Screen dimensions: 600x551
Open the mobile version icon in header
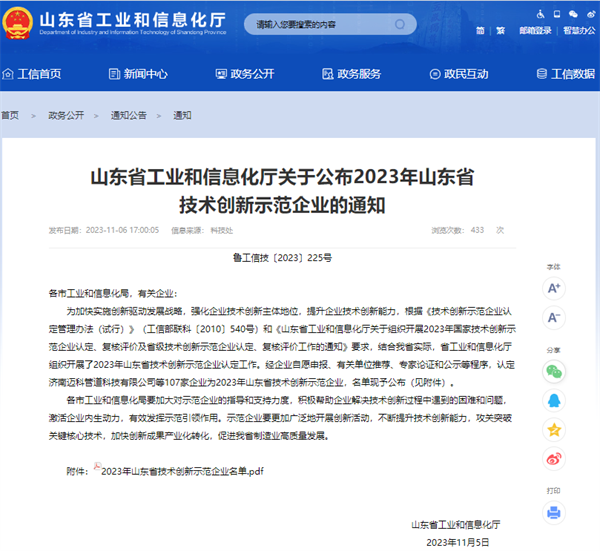pos(555,14)
